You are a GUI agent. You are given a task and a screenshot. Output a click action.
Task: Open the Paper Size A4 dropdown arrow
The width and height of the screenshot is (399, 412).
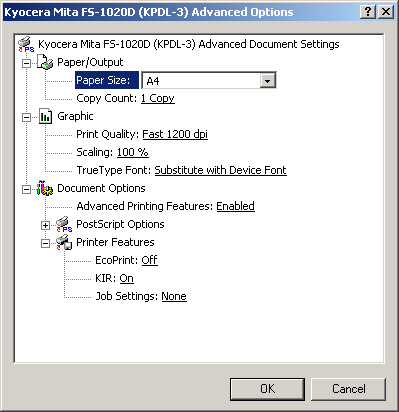pyautogui.click(x=267, y=81)
